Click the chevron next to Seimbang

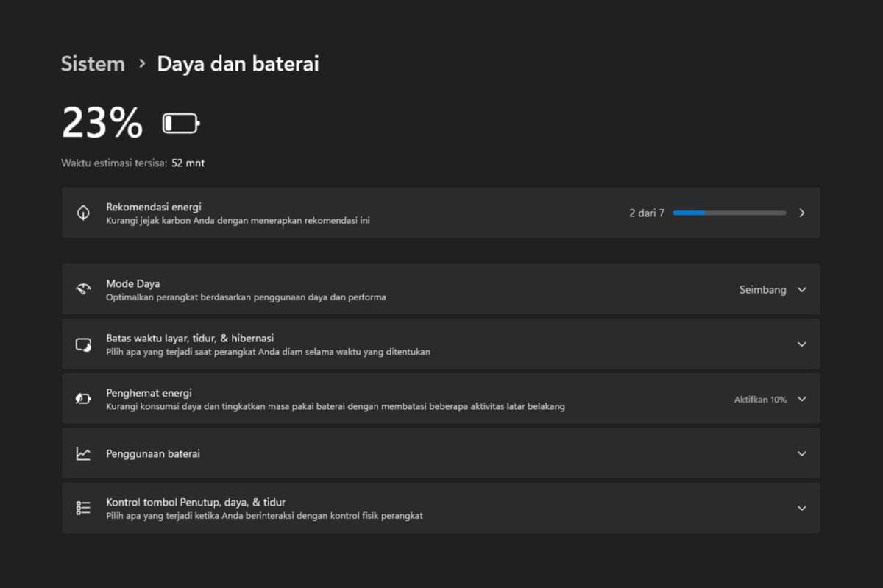[801, 290]
